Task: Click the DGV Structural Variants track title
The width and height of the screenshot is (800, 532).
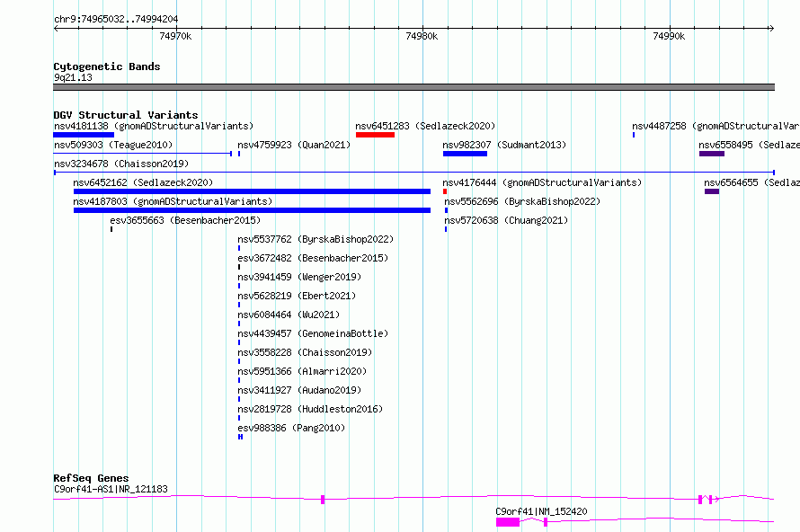Action: (126, 115)
